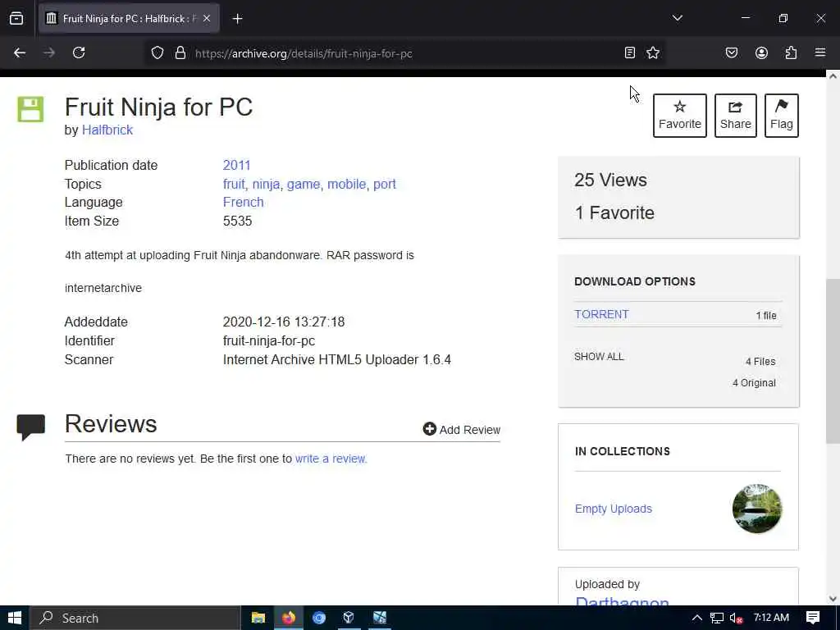This screenshot has width=840, height=630.
Task: Open the last pinned taskbar app icon
Action: click(380, 618)
